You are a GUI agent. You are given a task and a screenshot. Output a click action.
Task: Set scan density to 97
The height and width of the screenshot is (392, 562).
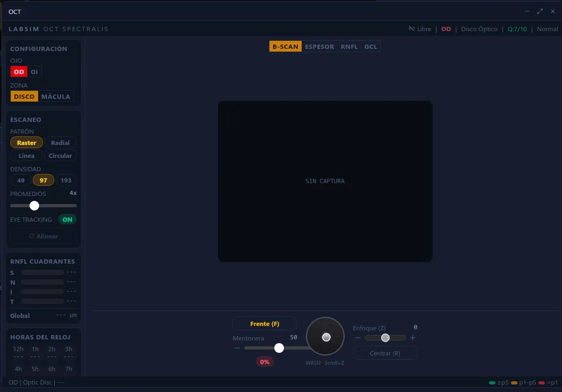[x=43, y=180]
